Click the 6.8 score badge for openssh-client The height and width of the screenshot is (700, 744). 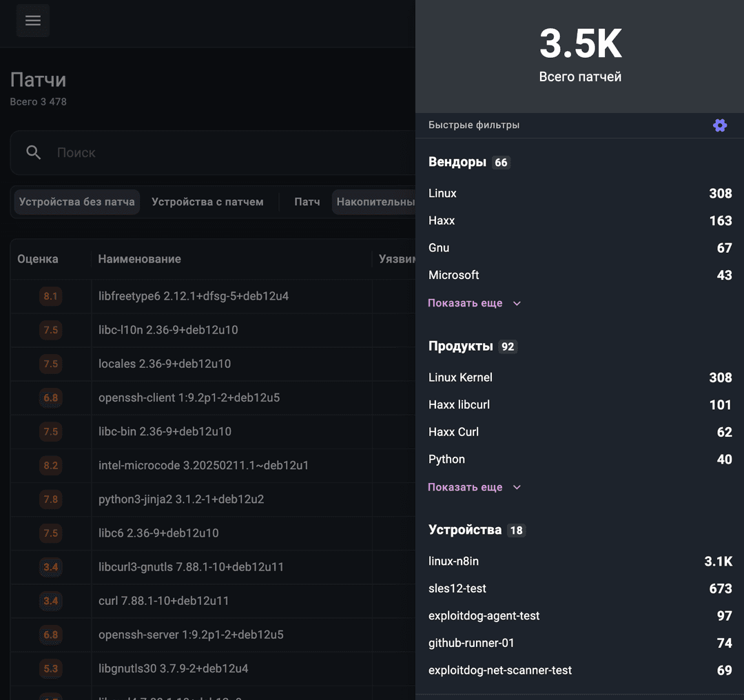(51, 398)
